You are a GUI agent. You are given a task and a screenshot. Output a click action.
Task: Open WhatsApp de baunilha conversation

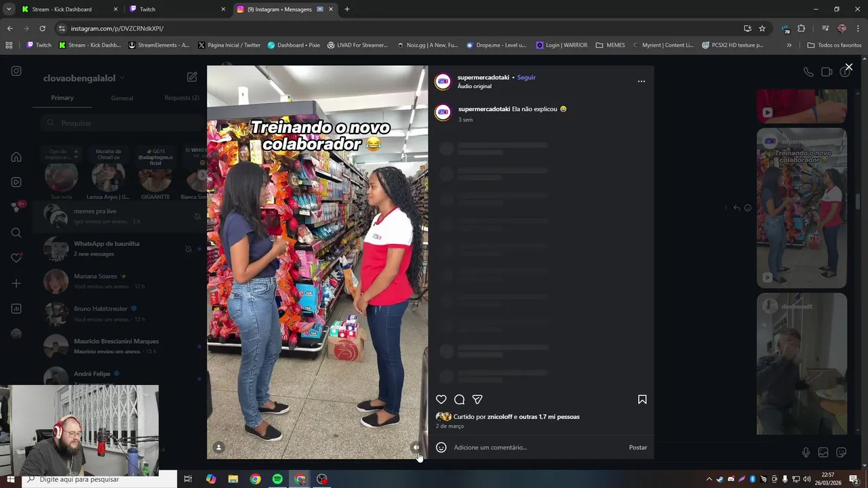click(x=120, y=249)
